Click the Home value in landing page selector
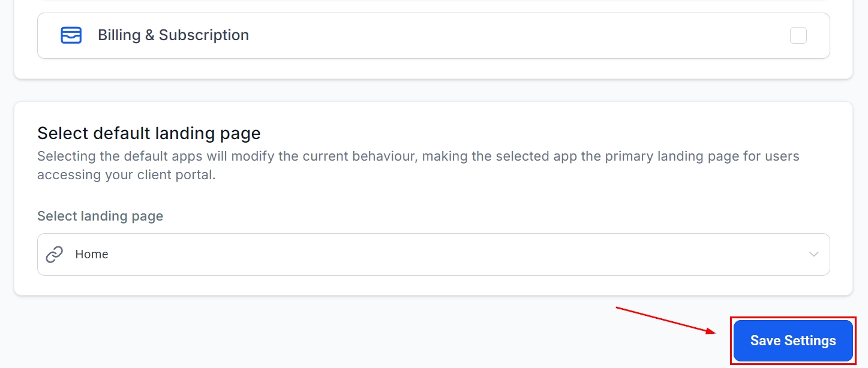 pos(92,255)
